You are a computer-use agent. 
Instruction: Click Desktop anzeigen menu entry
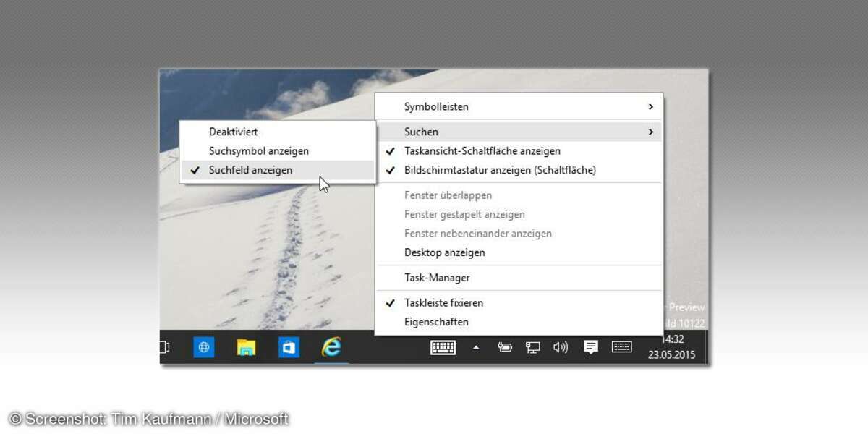click(x=444, y=253)
